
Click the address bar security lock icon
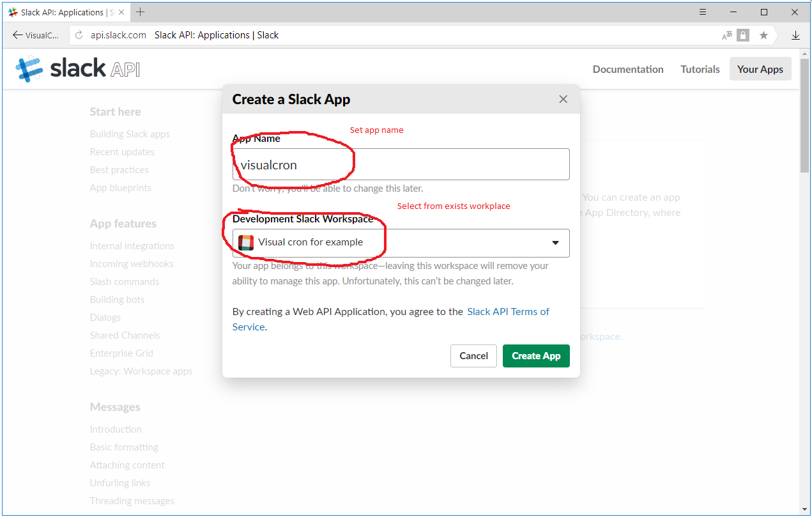(743, 35)
